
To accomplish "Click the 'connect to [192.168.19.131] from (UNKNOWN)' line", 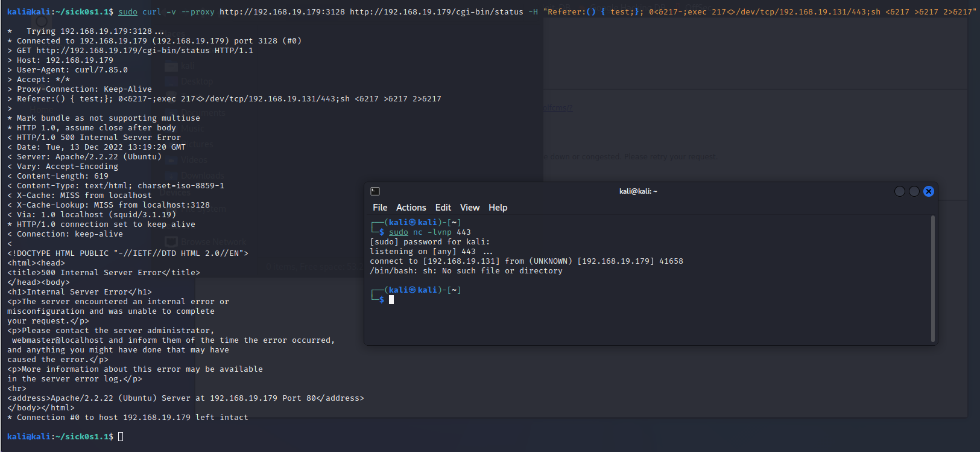I will point(526,261).
